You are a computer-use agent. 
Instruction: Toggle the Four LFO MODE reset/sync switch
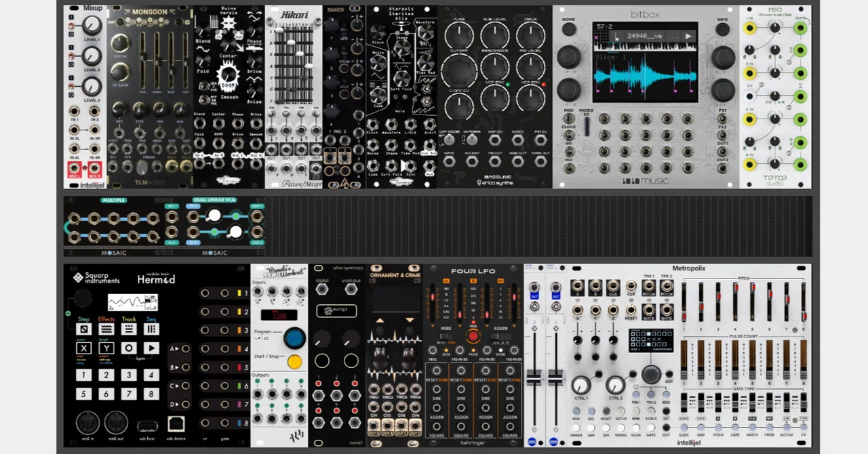pyautogui.click(x=446, y=337)
